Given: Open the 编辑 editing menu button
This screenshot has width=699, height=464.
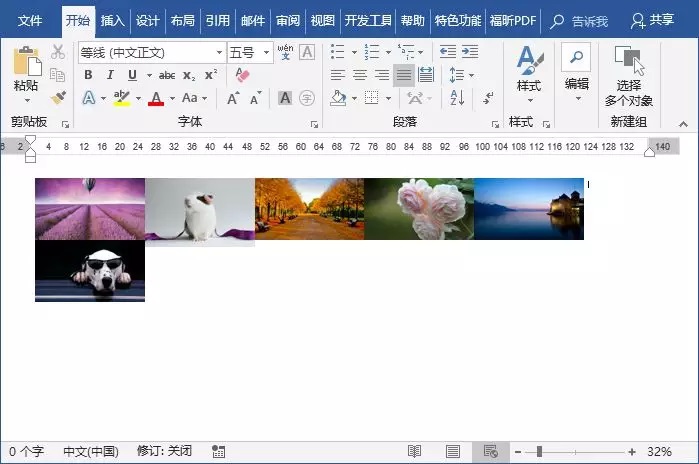Looking at the screenshot, I should (576, 74).
